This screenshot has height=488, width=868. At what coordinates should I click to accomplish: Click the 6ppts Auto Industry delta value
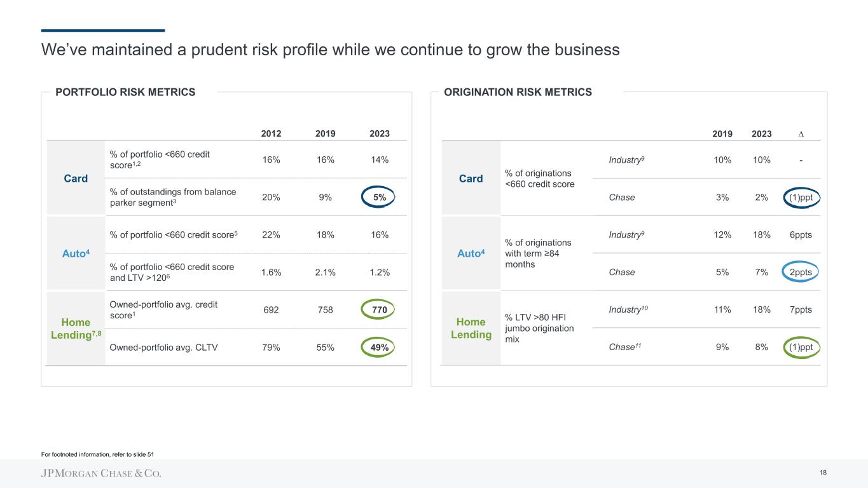[x=801, y=234]
